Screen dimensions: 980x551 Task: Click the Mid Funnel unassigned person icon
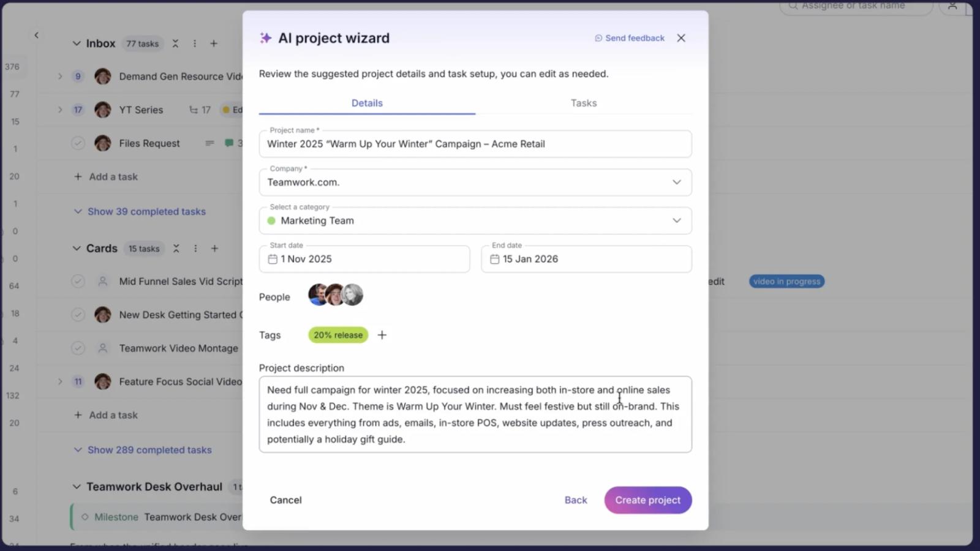[103, 282]
